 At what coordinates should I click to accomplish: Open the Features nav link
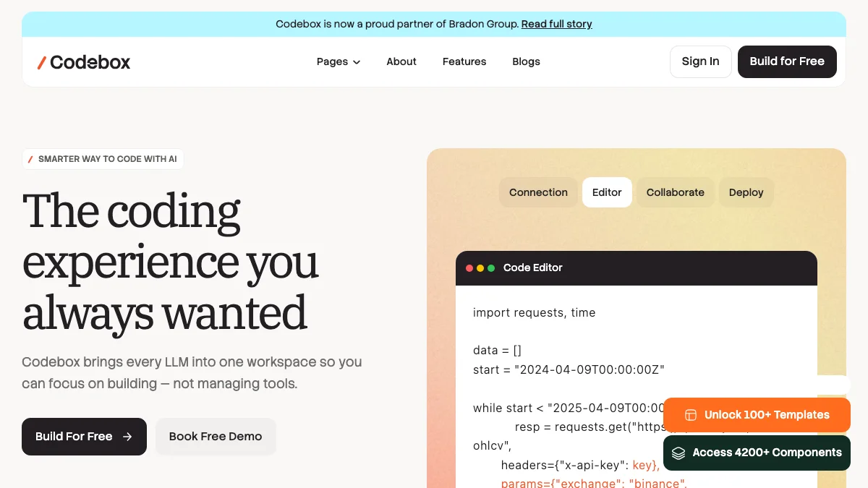(464, 61)
